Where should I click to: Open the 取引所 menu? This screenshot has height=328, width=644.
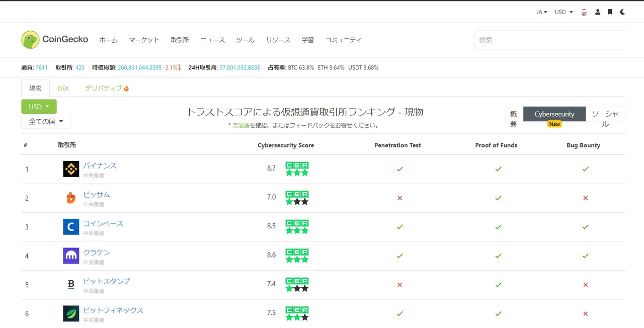(x=180, y=40)
